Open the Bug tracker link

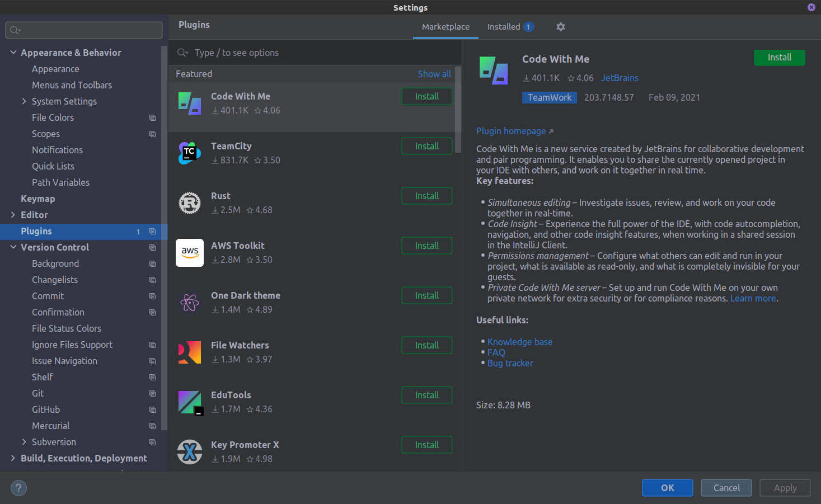pyautogui.click(x=510, y=363)
